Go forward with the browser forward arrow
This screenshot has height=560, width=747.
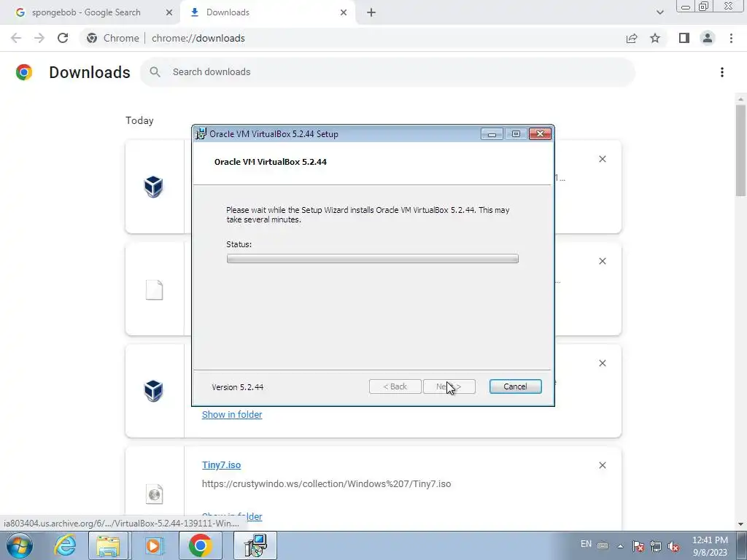pyautogui.click(x=39, y=38)
